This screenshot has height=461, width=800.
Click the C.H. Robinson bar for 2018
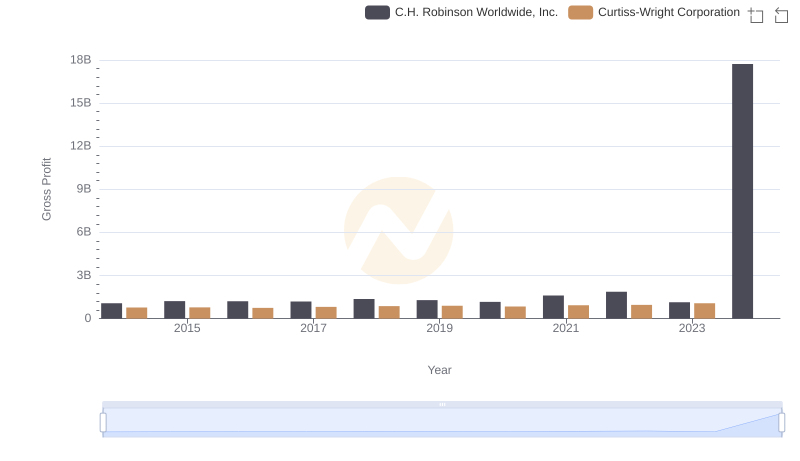364,309
